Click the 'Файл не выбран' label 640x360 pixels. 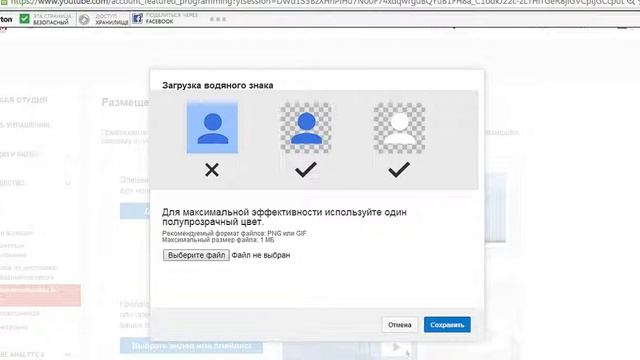[261, 255]
